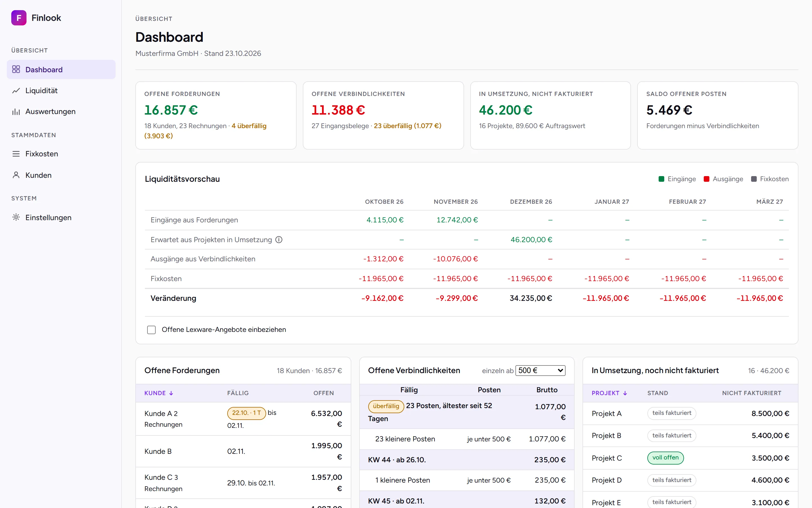Open Liquidität page from sidebar
This screenshot has width=812, height=508.
click(x=61, y=91)
